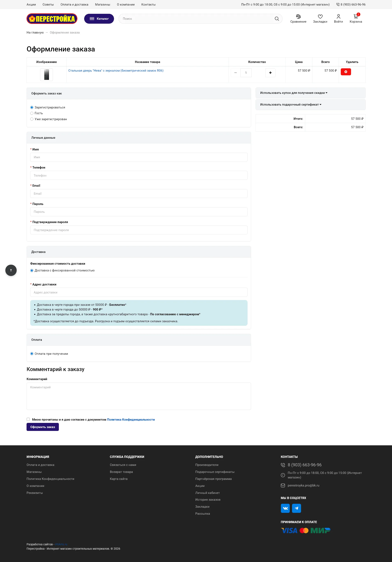Click the Войти user icon
This screenshot has height=562, width=392.
click(338, 16)
